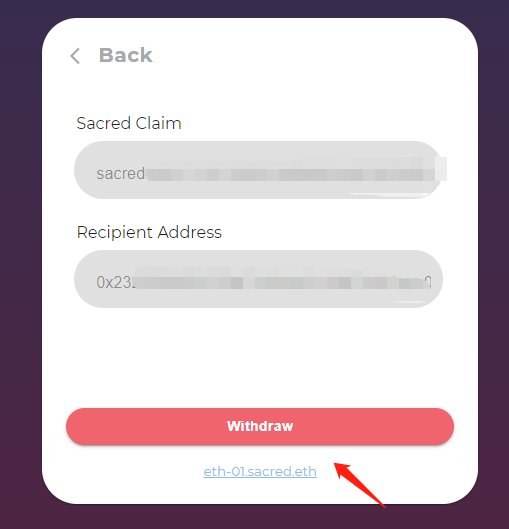
Task: Click 'sacred.eth' part of the bottom link
Action: [282, 471]
